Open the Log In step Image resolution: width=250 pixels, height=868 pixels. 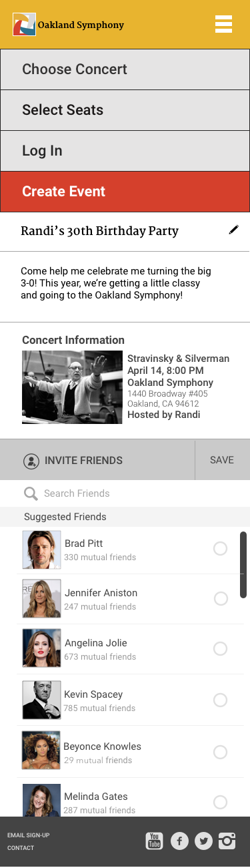tap(125, 151)
